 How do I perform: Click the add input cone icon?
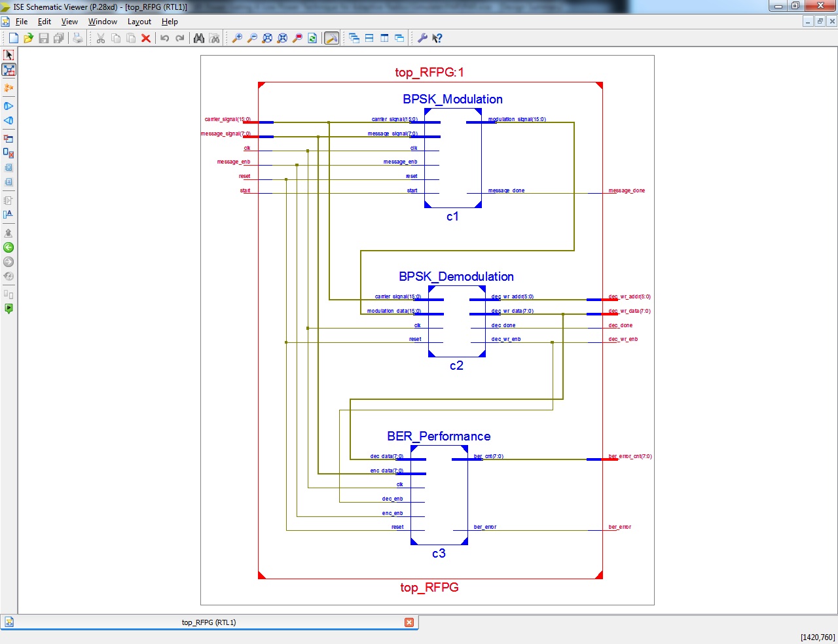pyautogui.click(x=9, y=106)
